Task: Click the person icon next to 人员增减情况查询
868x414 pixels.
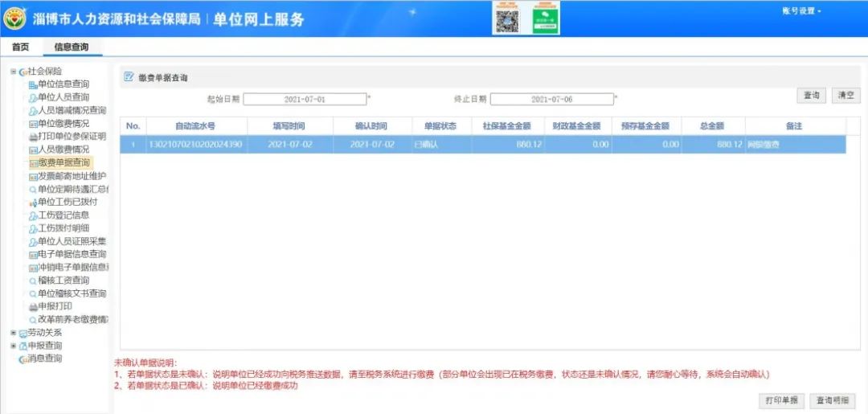Action: click(33, 111)
